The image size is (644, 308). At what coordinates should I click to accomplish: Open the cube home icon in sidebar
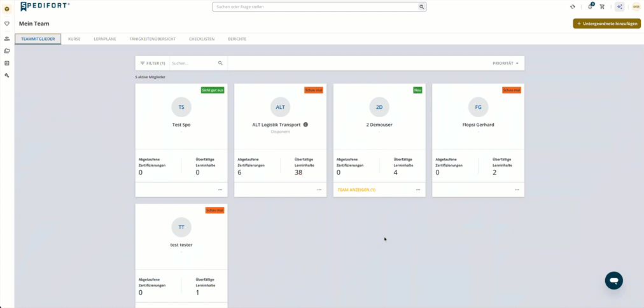tap(7, 8)
